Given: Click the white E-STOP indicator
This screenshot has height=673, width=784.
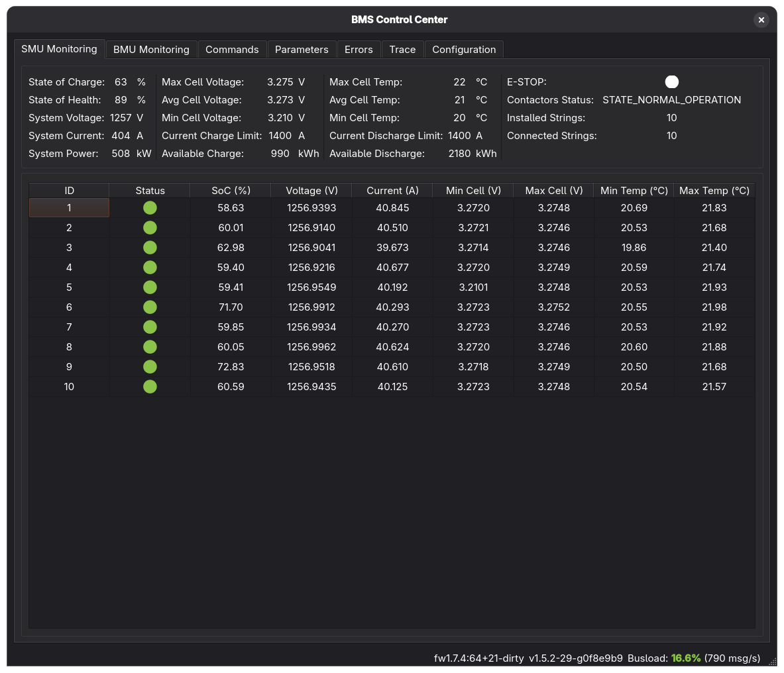Looking at the screenshot, I should pyautogui.click(x=671, y=82).
